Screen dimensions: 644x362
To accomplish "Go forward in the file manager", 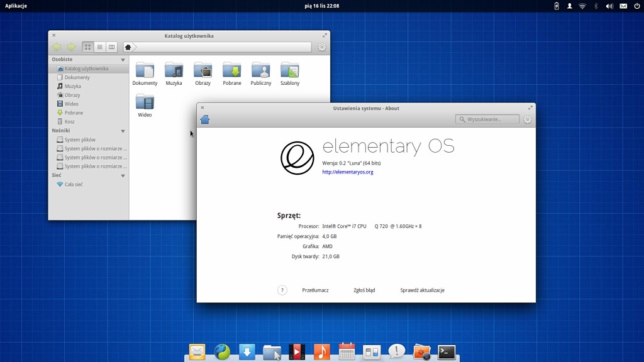I will pos(71,47).
